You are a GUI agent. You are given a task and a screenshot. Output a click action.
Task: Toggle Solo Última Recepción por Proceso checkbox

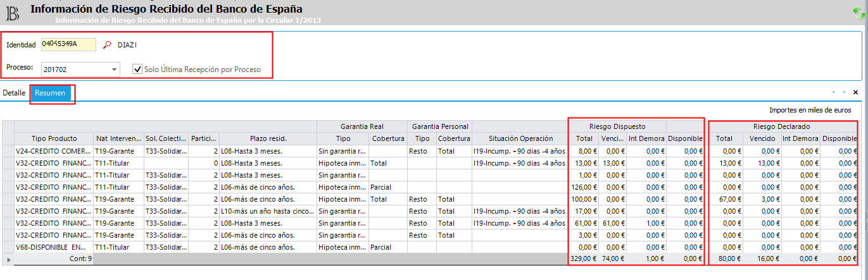click(137, 69)
